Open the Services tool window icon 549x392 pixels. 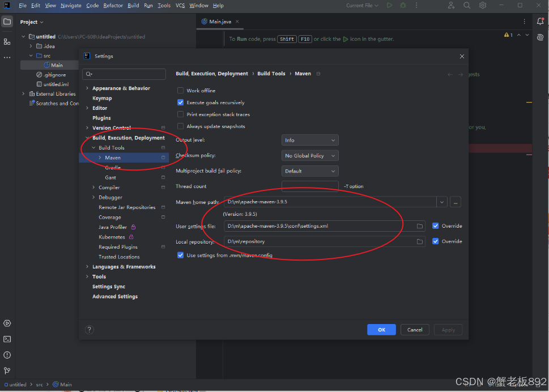7,323
